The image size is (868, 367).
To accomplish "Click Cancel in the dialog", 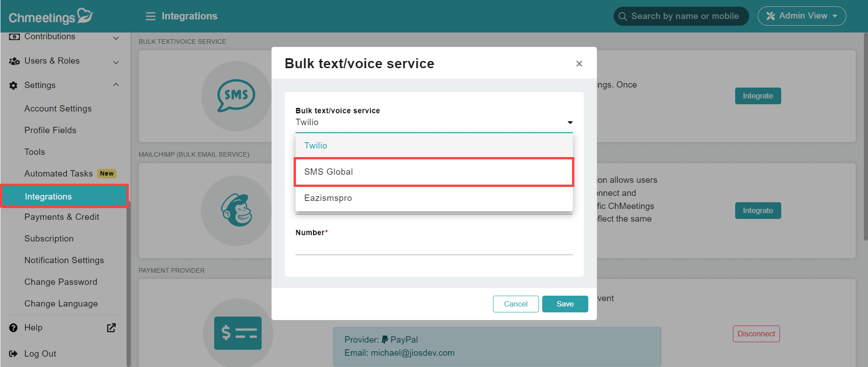I will point(516,304).
